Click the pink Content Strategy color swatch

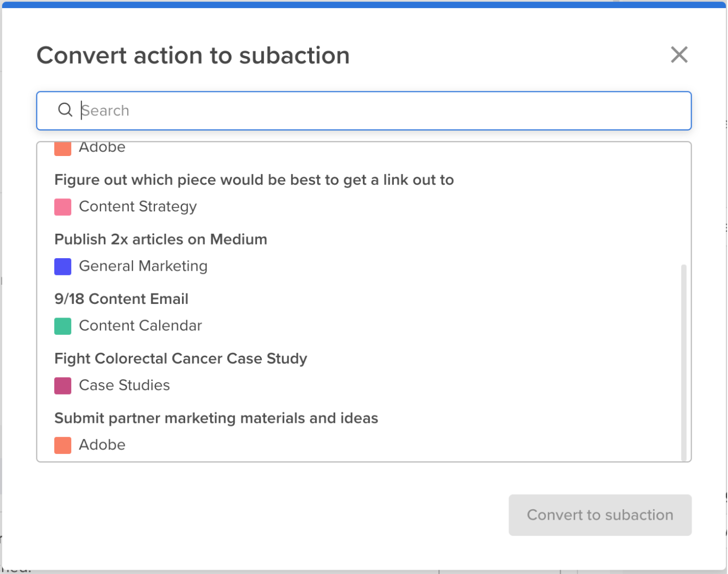(x=63, y=207)
